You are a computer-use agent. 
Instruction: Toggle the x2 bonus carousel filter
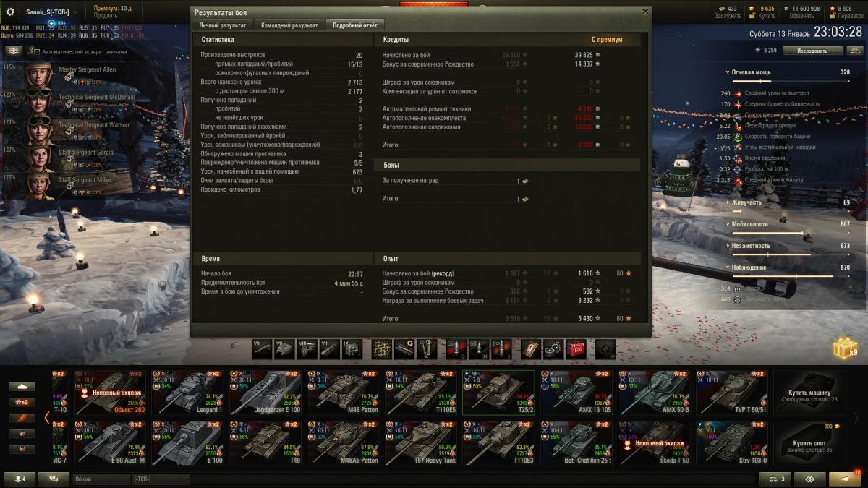click(22, 402)
